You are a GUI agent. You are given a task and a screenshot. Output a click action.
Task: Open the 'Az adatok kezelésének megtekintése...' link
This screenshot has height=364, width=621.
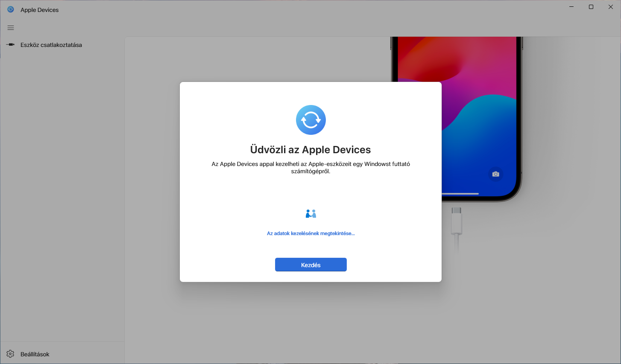coord(310,233)
